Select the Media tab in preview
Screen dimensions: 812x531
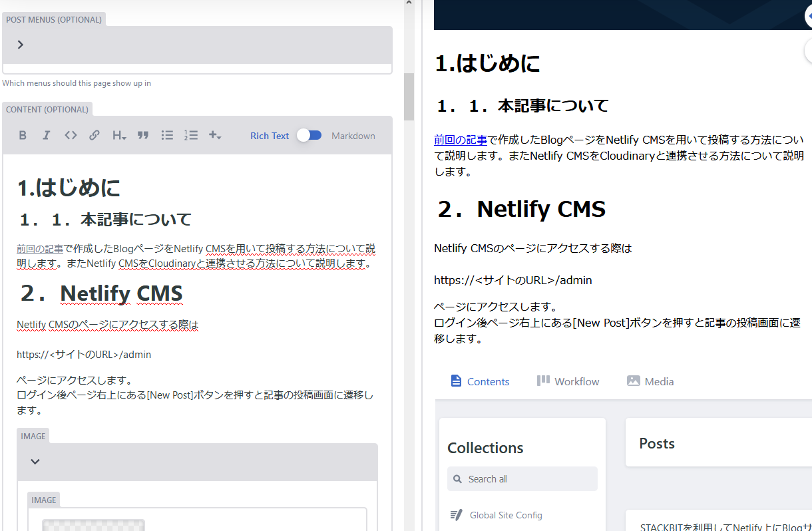tap(650, 381)
